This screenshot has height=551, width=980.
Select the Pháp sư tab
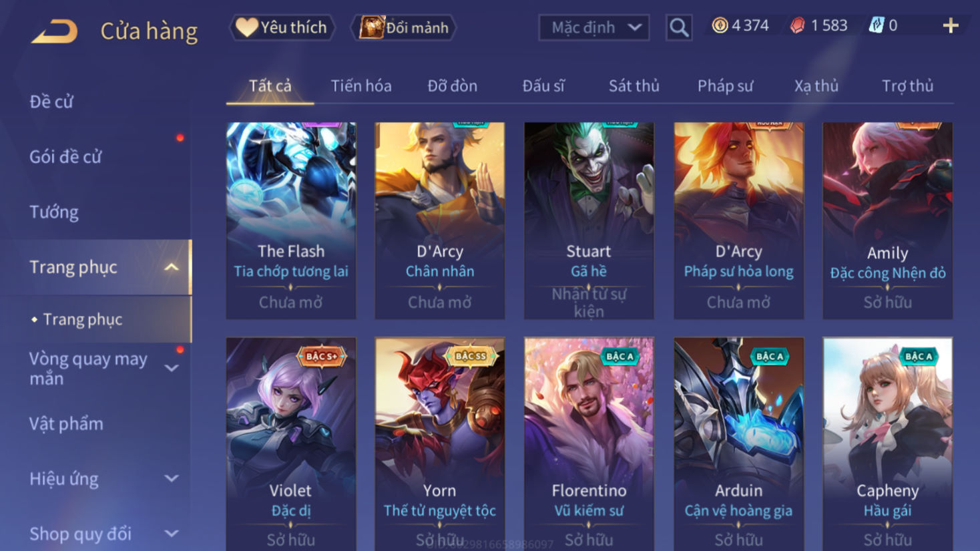pyautogui.click(x=725, y=85)
